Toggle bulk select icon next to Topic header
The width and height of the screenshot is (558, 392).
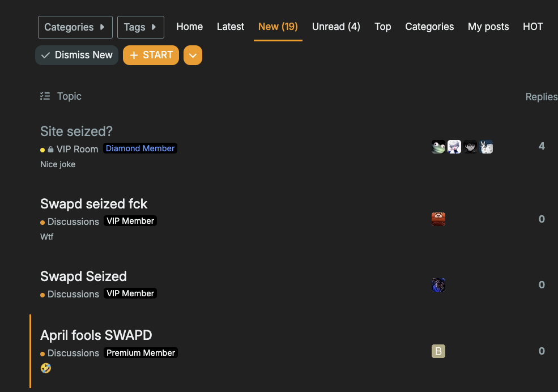point(45,96)
